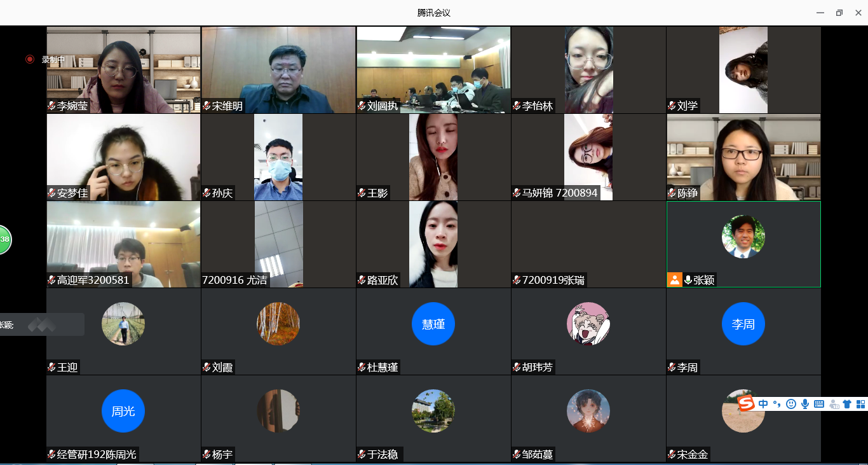868x465 pixels.
Task: Select 宋维明's video tile
Action: pyautogui.click(x=278, y=70)
